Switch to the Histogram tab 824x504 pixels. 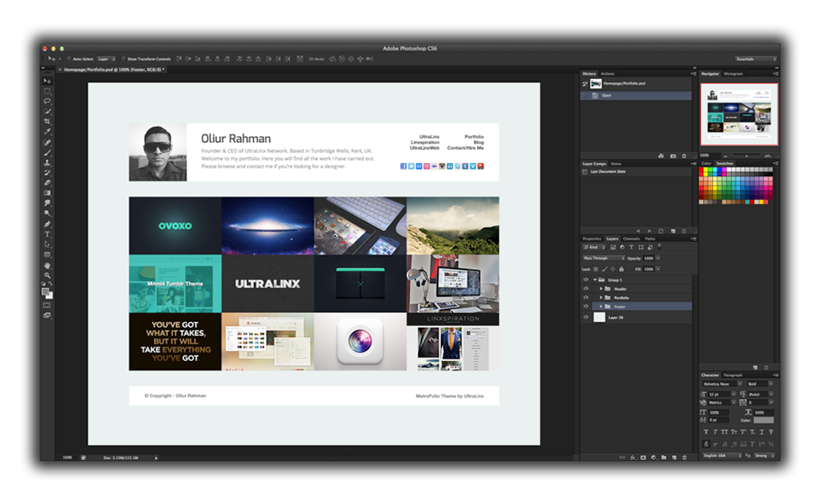pos(733,74)
